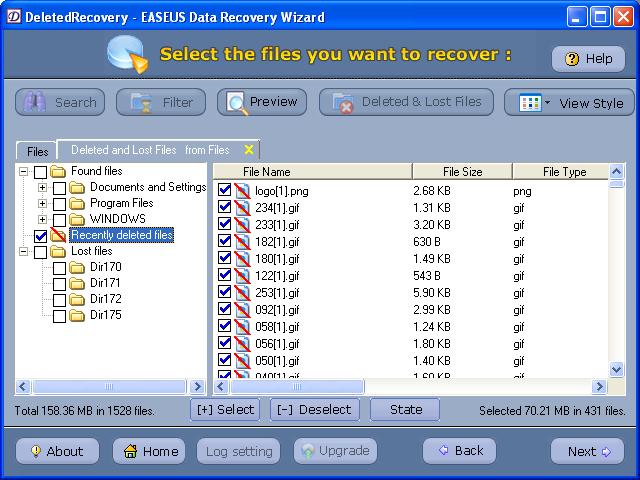Uncheck the 058[1].gif file checkbox

224,326
